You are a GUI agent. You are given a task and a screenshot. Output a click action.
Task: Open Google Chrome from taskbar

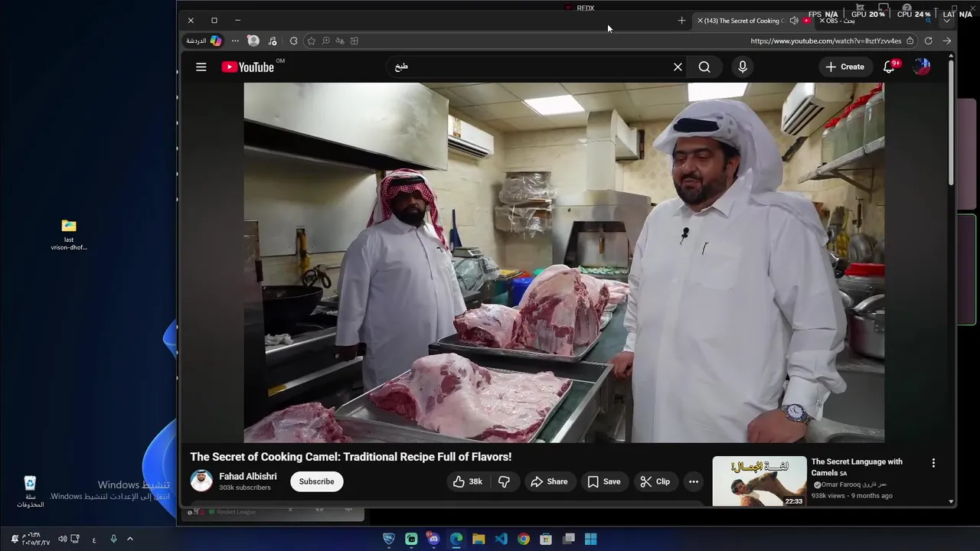[x=524, y=539]
